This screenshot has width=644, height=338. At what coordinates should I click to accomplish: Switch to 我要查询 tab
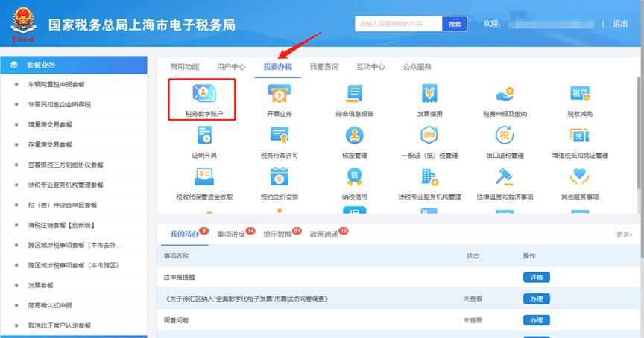tap(324, 67)
